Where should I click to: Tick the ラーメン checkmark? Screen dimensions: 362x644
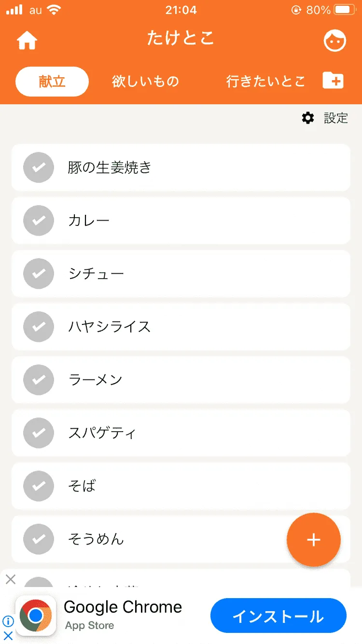(x=39, y=380)
